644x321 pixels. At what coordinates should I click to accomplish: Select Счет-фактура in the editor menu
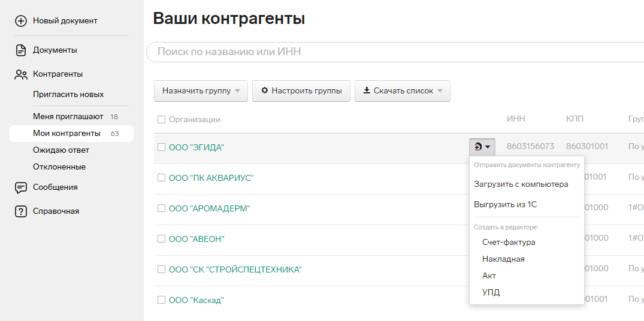tap(509, 243)
